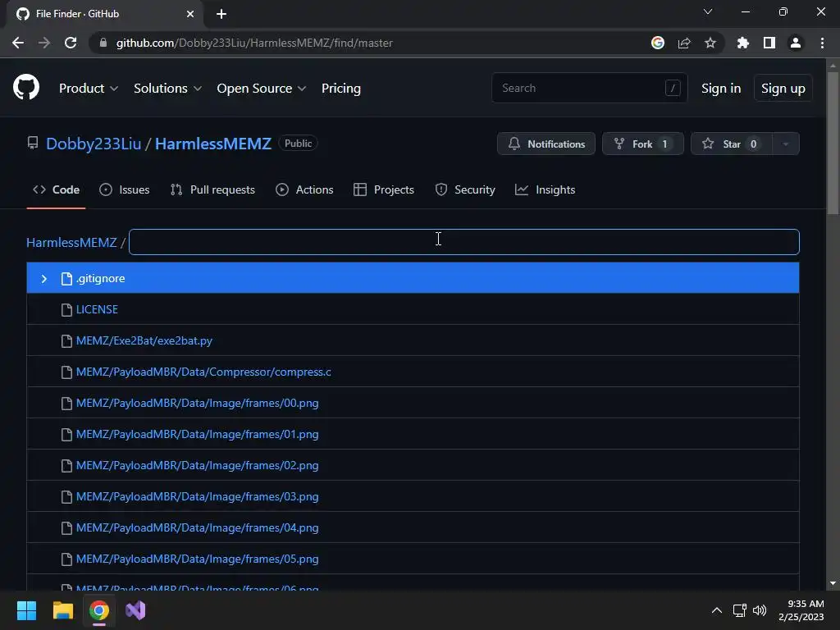Fork the HarmlessMEMZ repository

click(643, 144)
